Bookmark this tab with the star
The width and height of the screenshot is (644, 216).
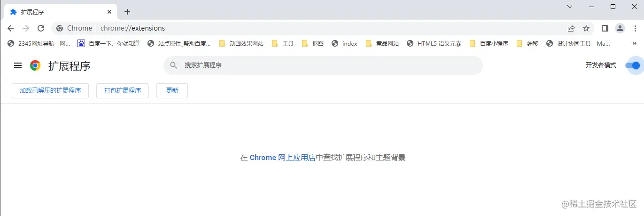click(586, 28)
